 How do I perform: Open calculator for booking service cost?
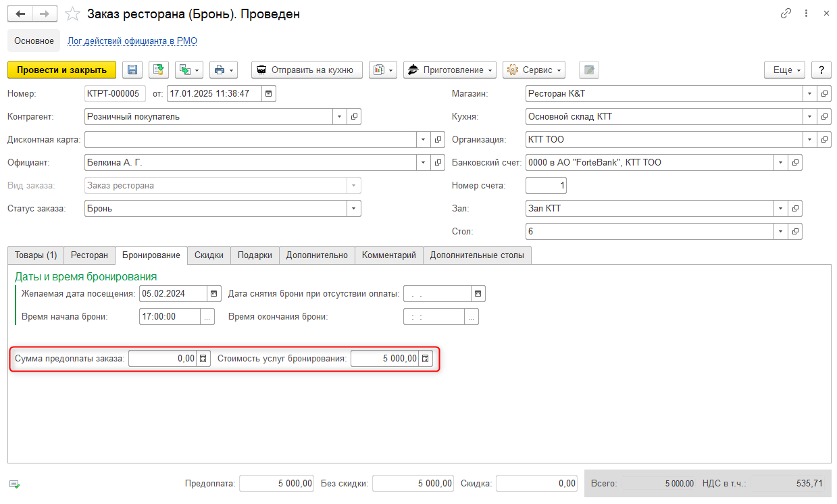click(426, 359)
